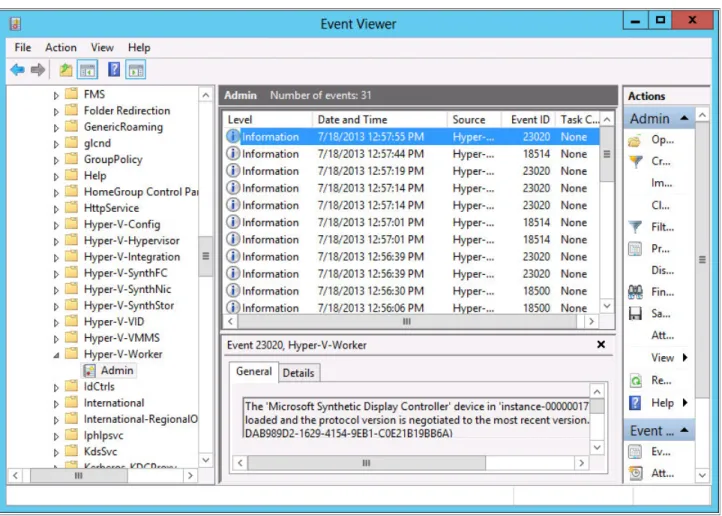Expand the Hyper-V-VMMS tree node
This screenshot has width=722, height=516.
coord(56,339)
